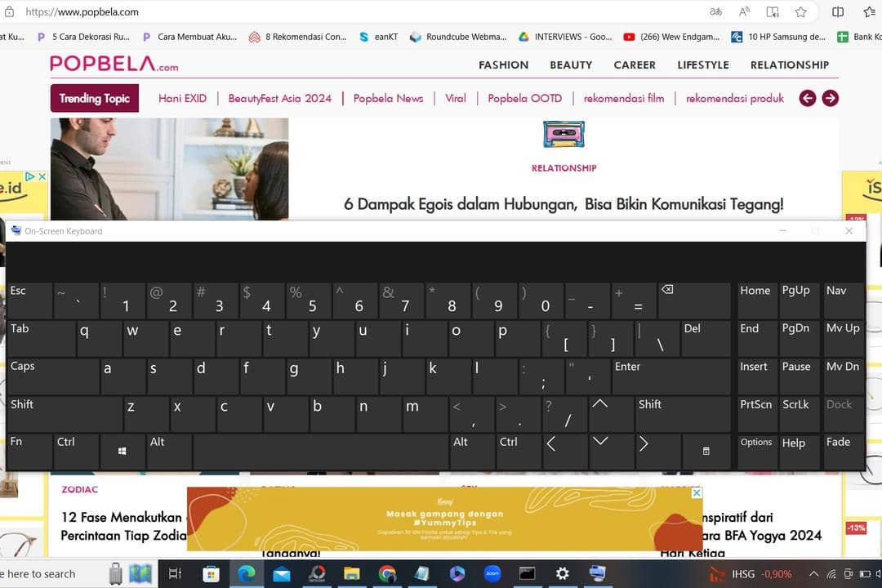Image resolution: width=882 pixels, height=588 pixels.
Task: Open Windows Settings from the taskbar
Action: [x=563, y=573]
